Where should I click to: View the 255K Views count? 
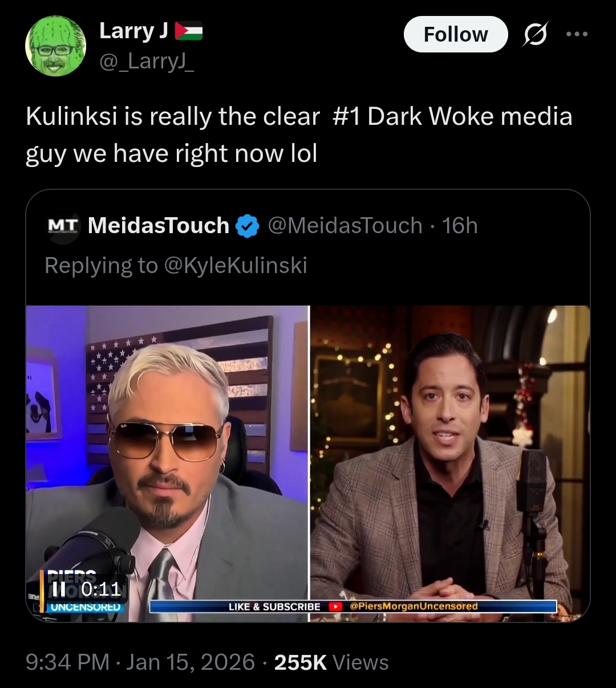(331, 662)
